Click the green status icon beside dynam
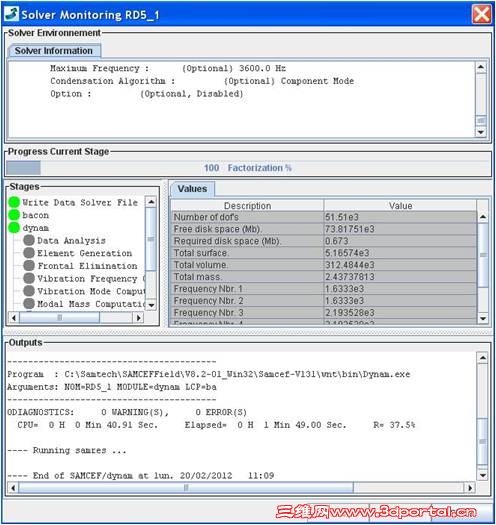The width and height of the screenshot is (496, 525). (x=14, y=228)
